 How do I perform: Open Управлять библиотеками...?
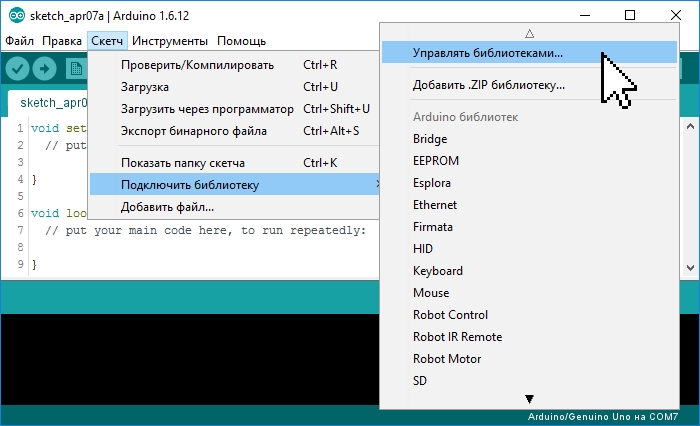click(x=529, y=53)
